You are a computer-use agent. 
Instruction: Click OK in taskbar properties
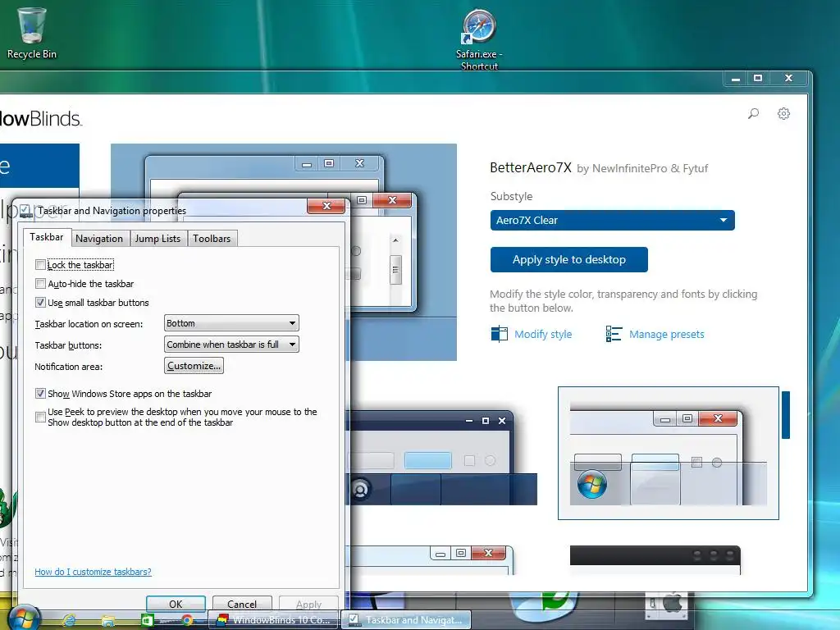(176, 604)
